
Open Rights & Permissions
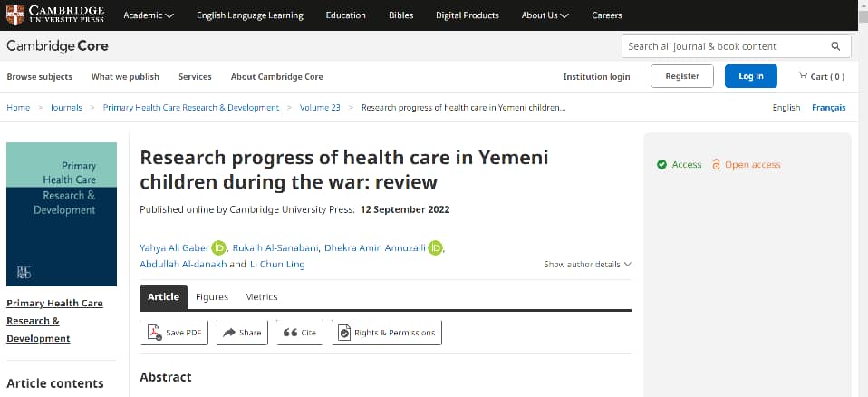[x=386, y=333]
